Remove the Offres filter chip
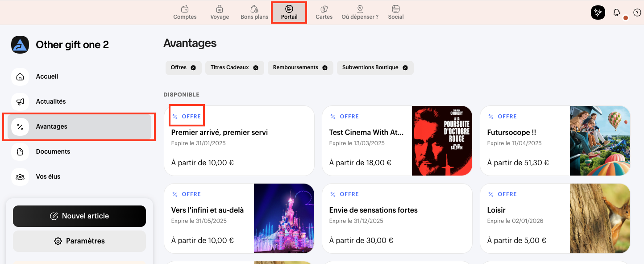The image size is (644, 264). pos(193,68)
